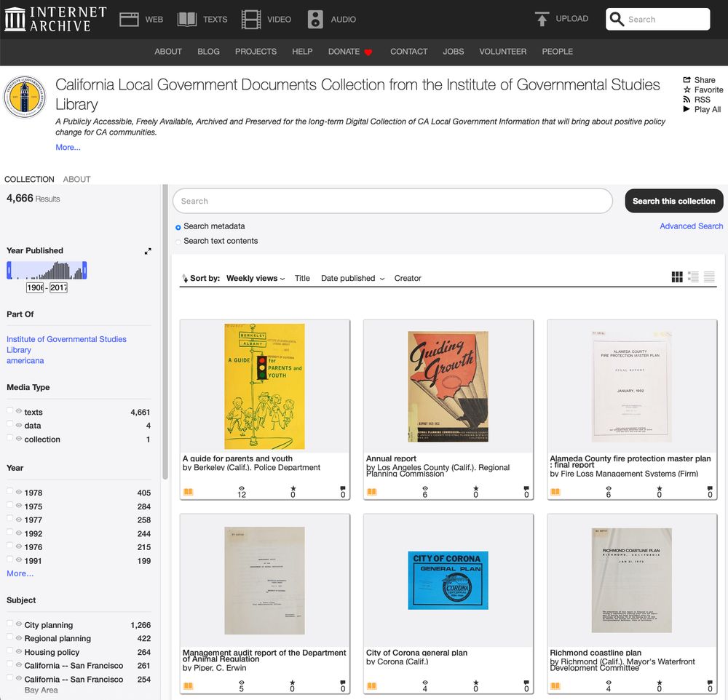Open the BLOG menu item

point(208,52)
